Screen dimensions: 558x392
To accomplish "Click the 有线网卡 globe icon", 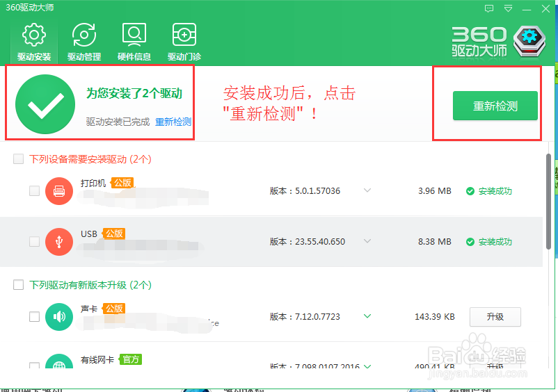I will coord(59,361).
